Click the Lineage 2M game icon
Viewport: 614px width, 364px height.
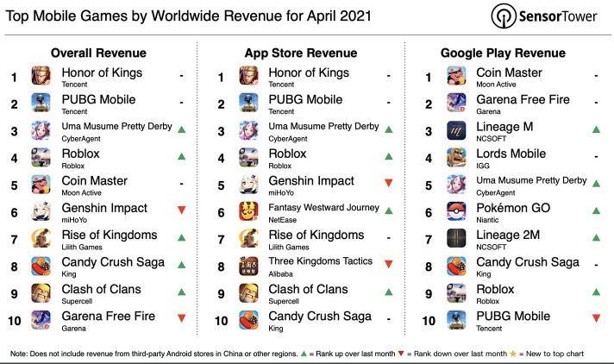(x=456, y=240)
